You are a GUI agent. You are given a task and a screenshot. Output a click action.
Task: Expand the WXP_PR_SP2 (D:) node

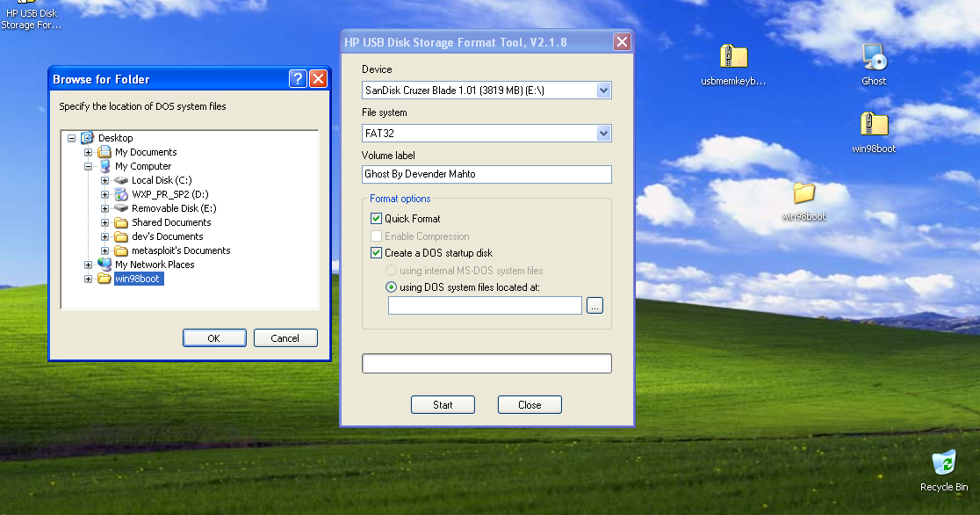tap(105, 194)
